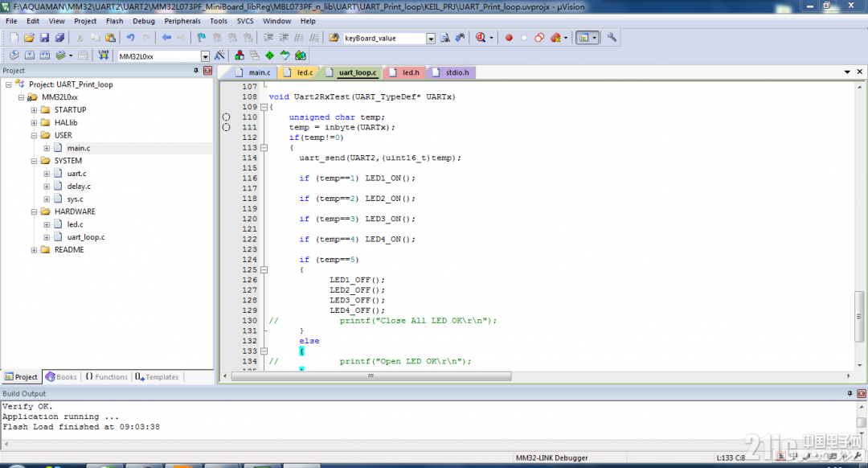Image resolution: width=868 pixels, height=468 pixels.
Task: Open the Flash menu
Action: pyautogui.click(x=115, y=21)
